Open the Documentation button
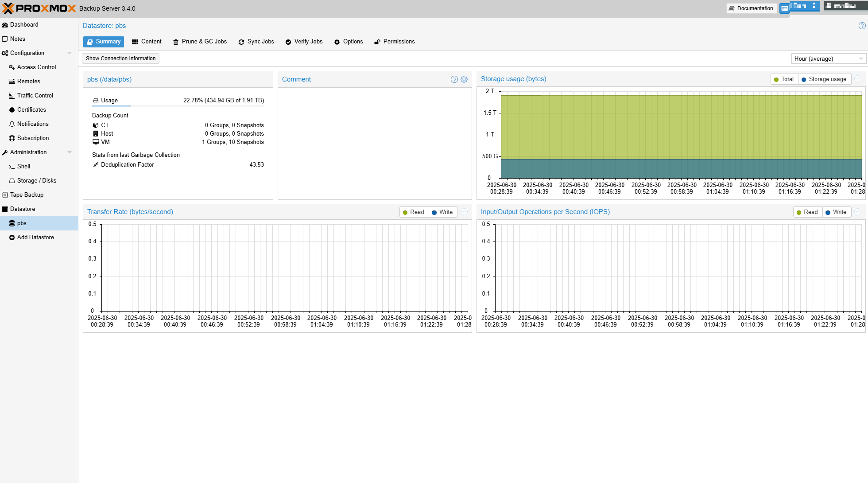The width and height of the screenshot is (868, 483). coord(751,8)
